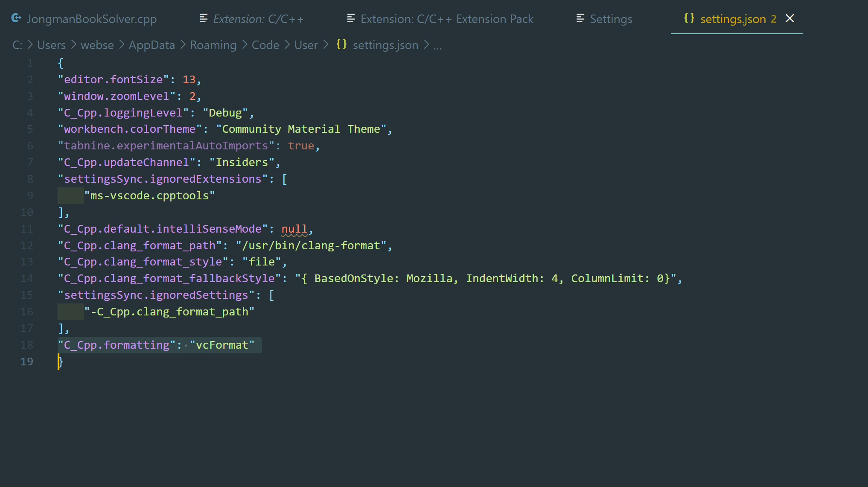
Task: Place cursor on "vcFormat" value
Action: 222,345
